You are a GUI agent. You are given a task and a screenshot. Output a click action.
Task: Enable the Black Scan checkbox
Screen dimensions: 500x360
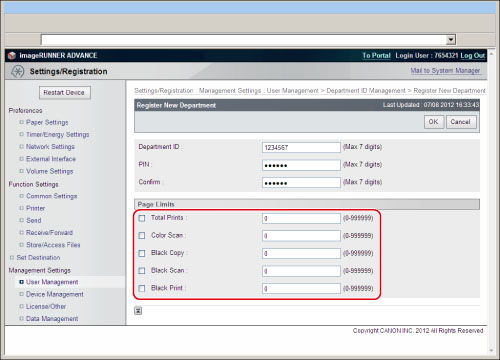142,271
